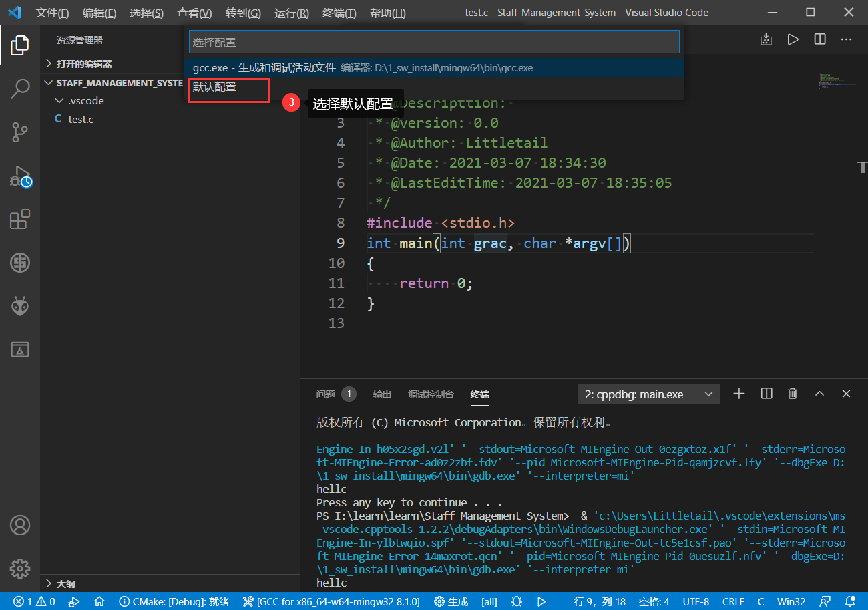Click the editor minimap preview
Image resolution: width=868 pixels, height=610 pixels.
tap(837, 81)
